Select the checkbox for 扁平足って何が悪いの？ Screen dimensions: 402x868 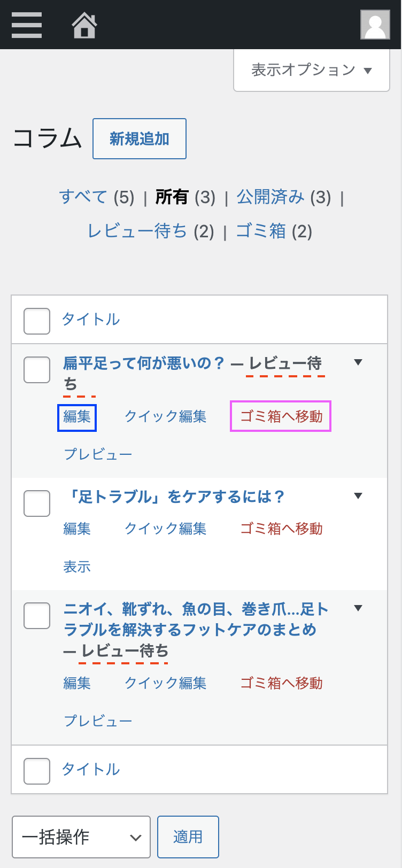point(36,369)
